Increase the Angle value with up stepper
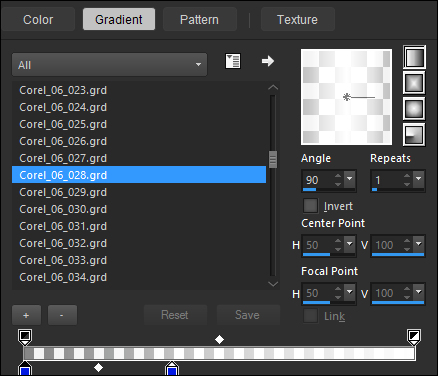 point(338,176)
